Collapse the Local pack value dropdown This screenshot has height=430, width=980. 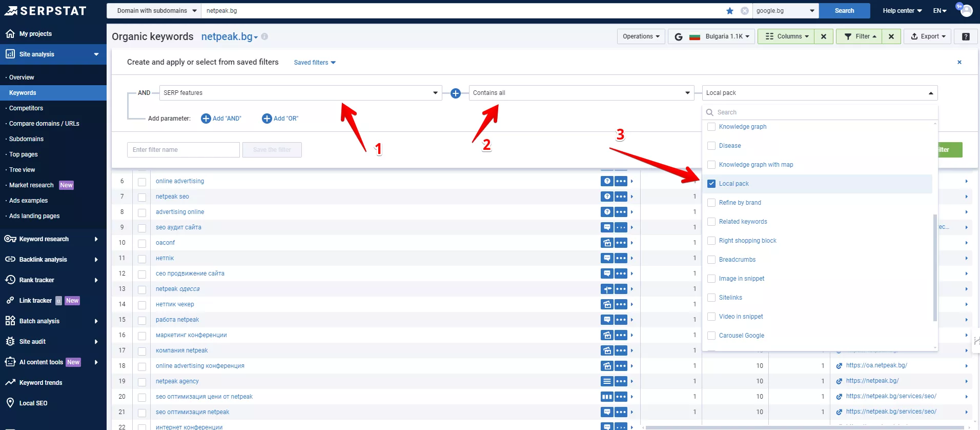pyautogui.click(x=820, y=93)
